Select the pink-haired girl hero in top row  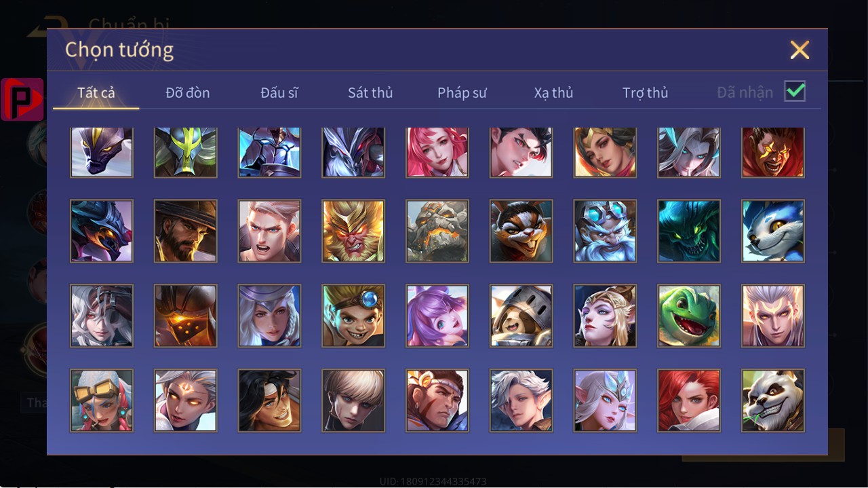437,152
